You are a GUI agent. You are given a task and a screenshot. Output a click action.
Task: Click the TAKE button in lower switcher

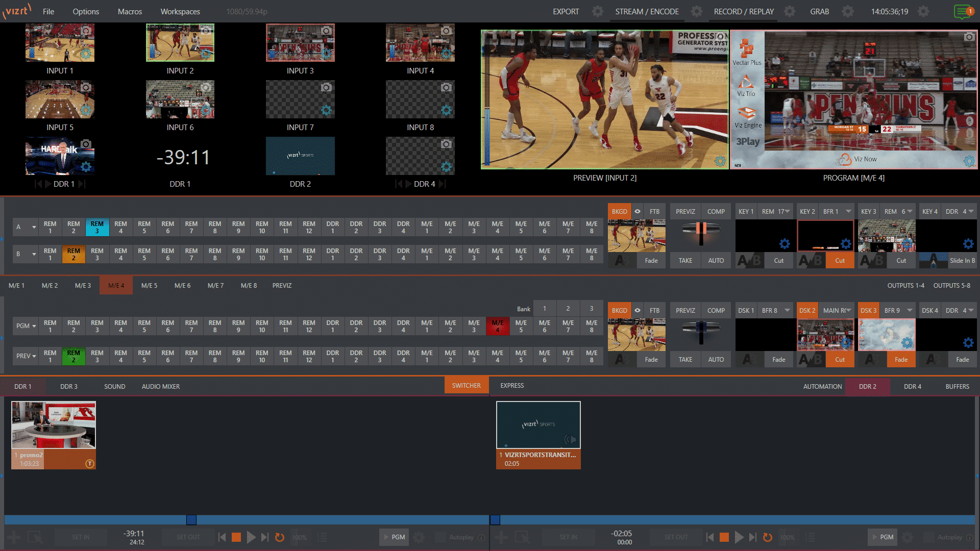tap(685, 359)
